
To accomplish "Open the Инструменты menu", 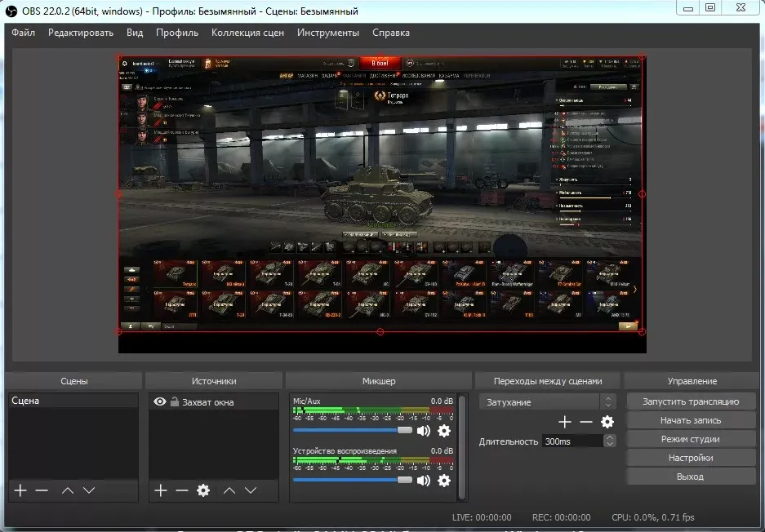I will pyautogui.click(x=328, y=33).
